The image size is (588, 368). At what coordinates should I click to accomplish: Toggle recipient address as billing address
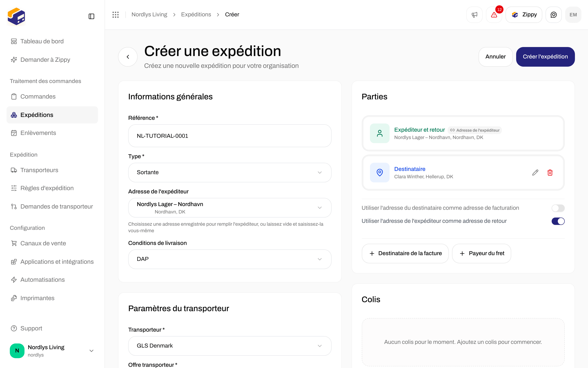click(x=558, y=208)
